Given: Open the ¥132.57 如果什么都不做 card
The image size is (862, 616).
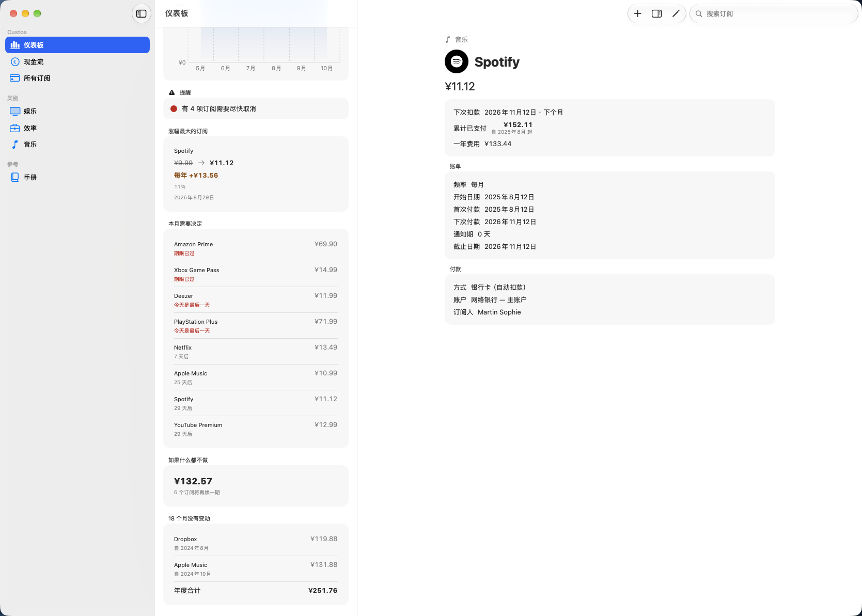Looking at the screenshot, I should (256, 486).
